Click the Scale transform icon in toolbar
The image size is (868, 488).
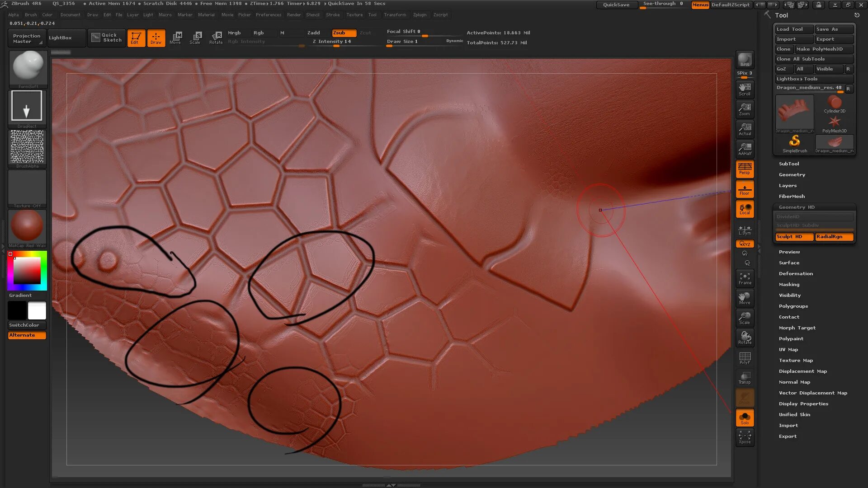point(195,38)
